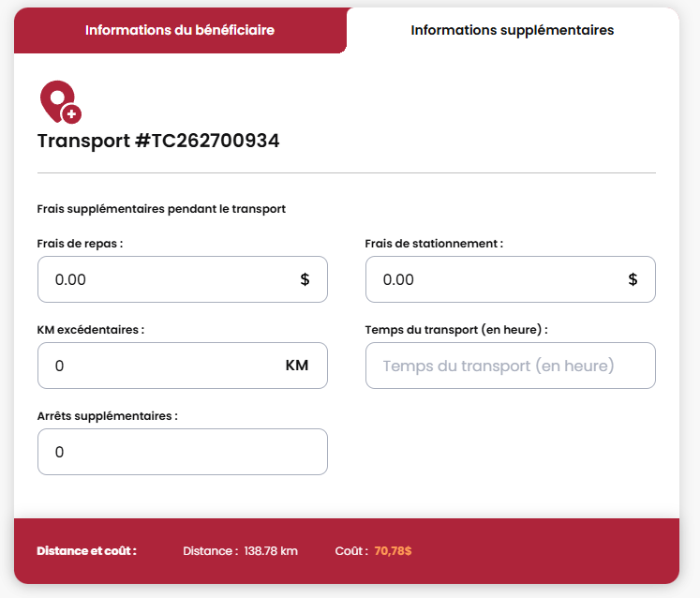700x598 pixels.
Task: Click the "KM excédentaires :" label text
Action: (91, 330)
